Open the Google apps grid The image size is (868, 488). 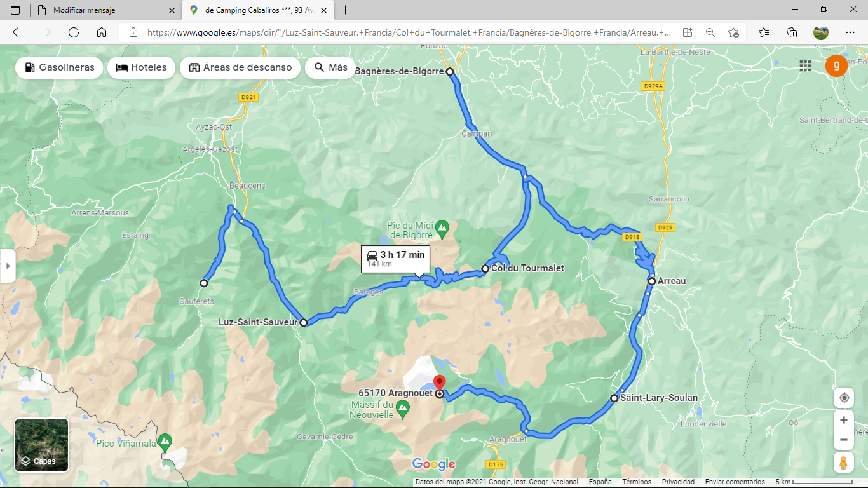805,65
